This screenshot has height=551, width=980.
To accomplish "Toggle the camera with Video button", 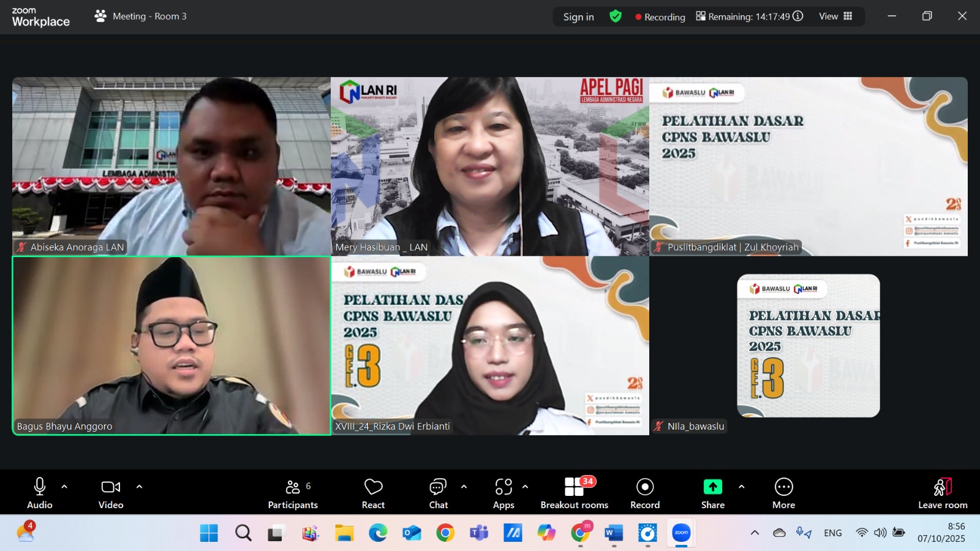I will (x=111, y=487).
